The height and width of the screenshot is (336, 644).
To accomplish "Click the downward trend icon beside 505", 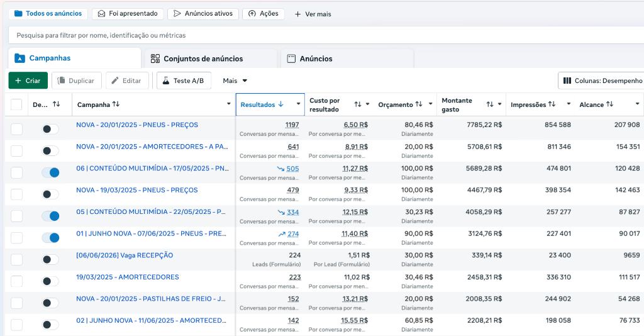I will click(x=280, y=169).
